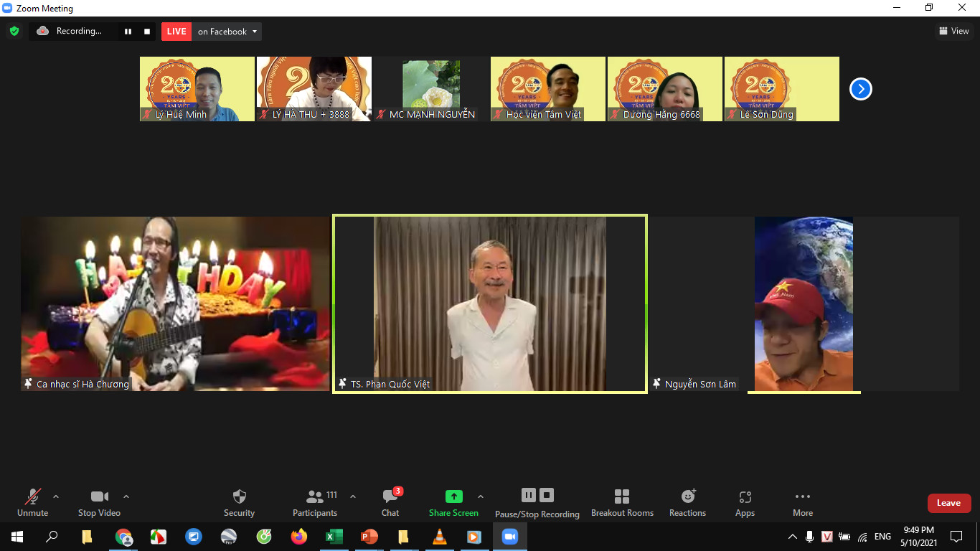Open the Windows notification center
980x551 pixels.
956,537
